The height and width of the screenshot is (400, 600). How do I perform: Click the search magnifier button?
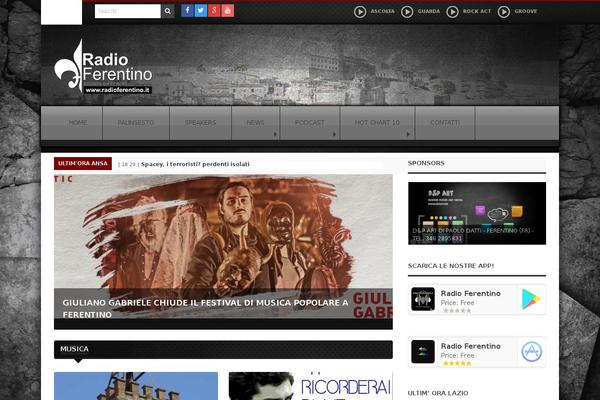(168, 11)
